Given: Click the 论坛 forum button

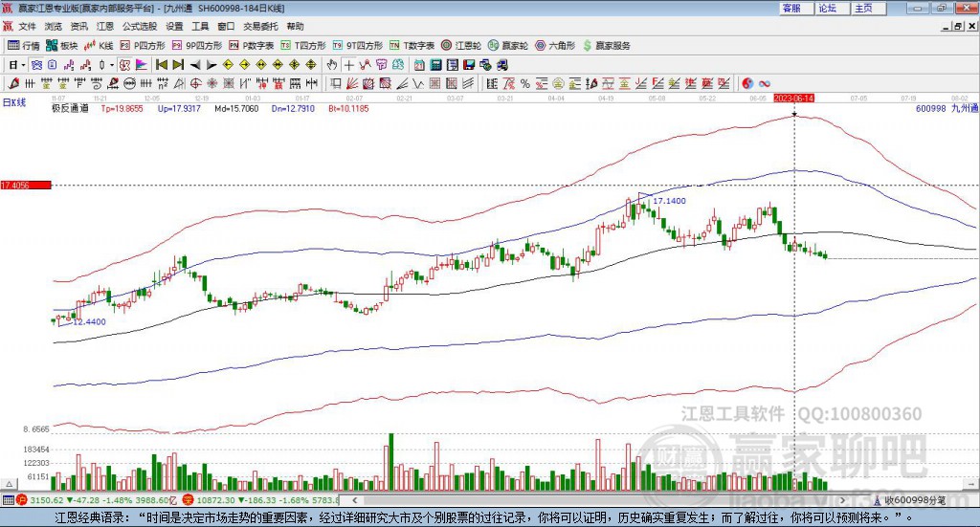Looking at the screenshot, I should pyautogui.click(x=833, y=8).
